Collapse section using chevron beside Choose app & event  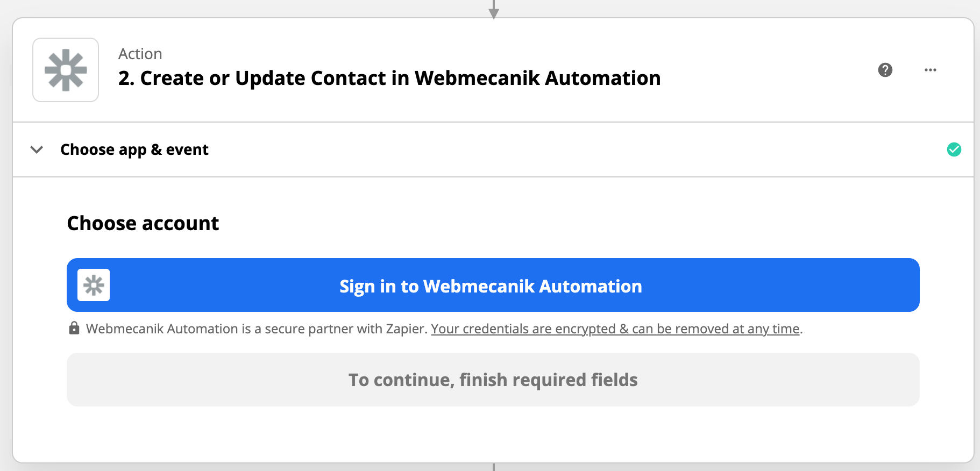click(37, 149)
